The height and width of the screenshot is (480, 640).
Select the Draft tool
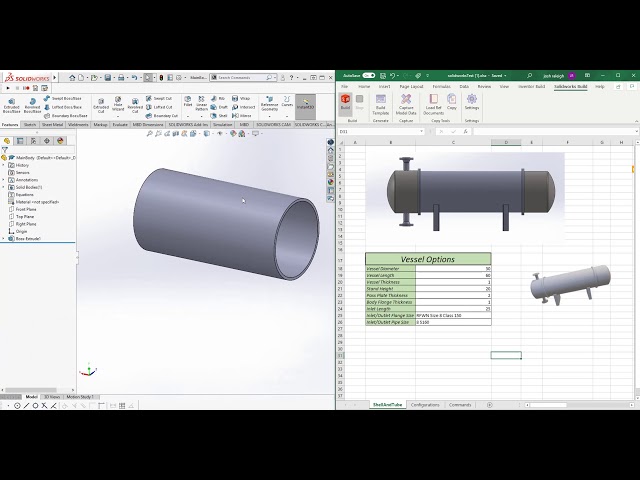(x=219, y=107)
